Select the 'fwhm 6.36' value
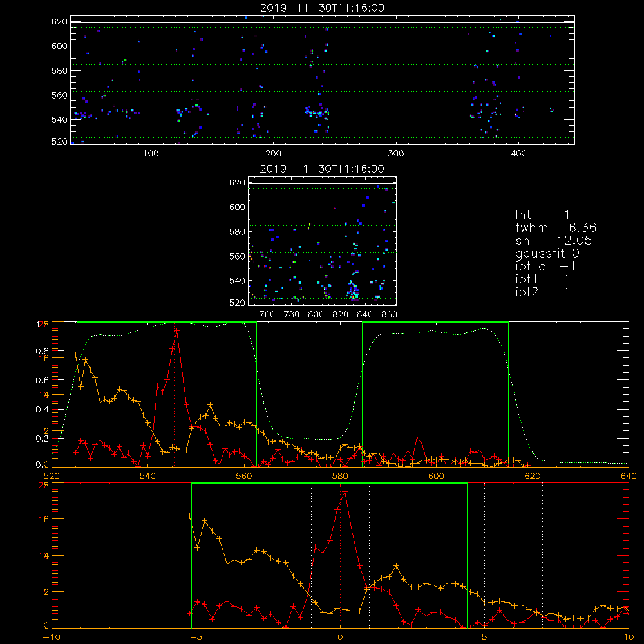 click(556, 227)
